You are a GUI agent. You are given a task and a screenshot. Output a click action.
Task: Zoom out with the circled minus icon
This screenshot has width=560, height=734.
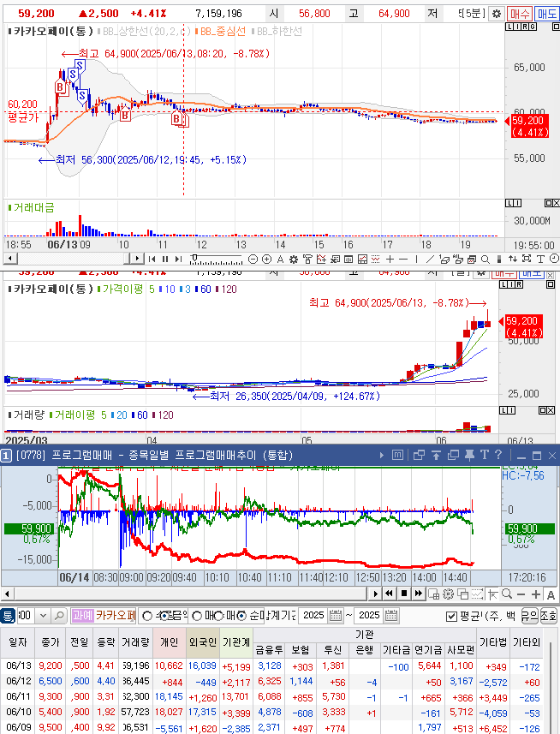pyautogui.click(x=253, y=259)
